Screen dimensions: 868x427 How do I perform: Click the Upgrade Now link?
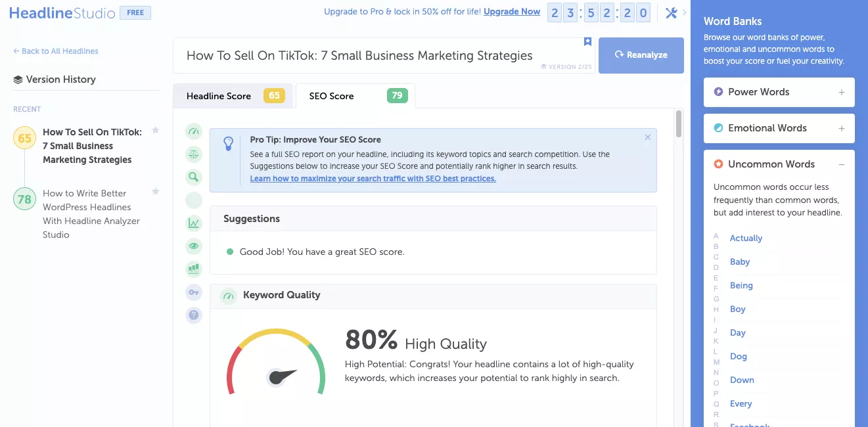(x=512, y=12)
